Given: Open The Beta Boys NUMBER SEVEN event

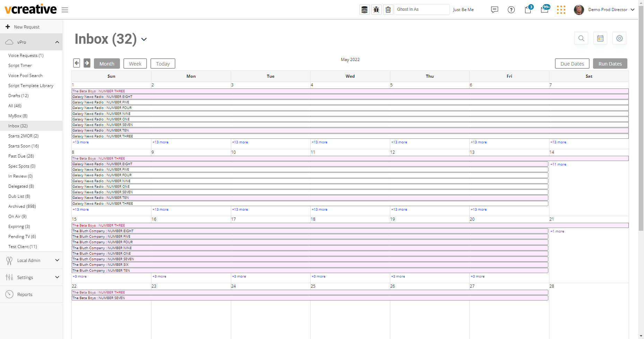Looking at the screenshot, I should 310,298.
